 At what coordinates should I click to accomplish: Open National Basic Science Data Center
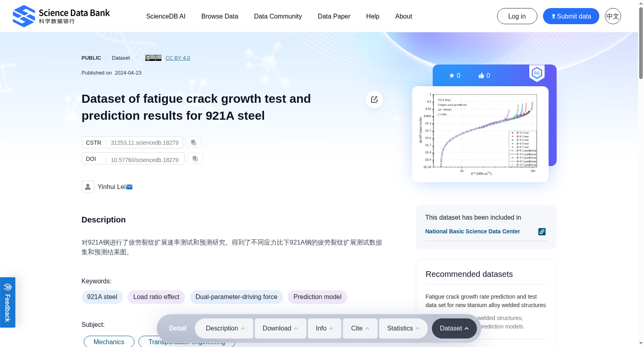tap(473, 231)
